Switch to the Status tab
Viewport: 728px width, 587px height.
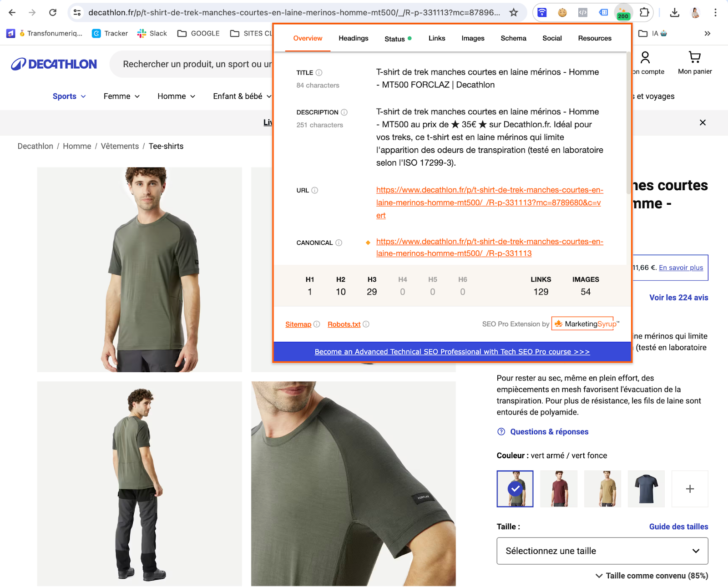[398, 39]
